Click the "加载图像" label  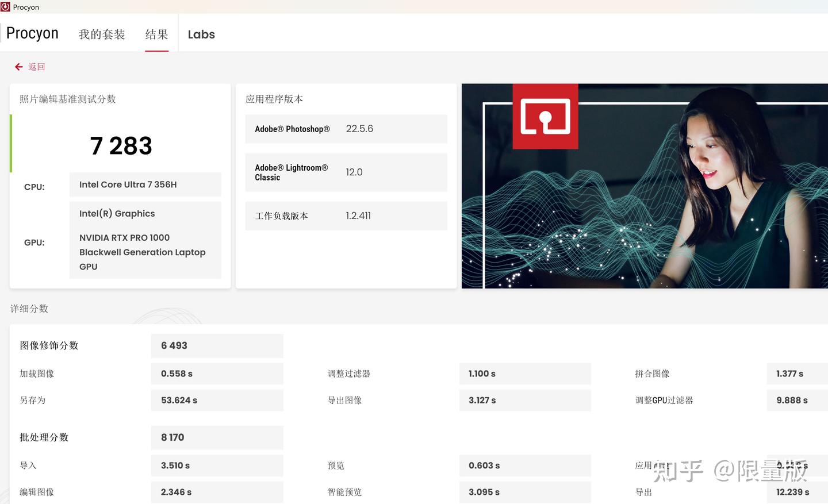point(37,374)
